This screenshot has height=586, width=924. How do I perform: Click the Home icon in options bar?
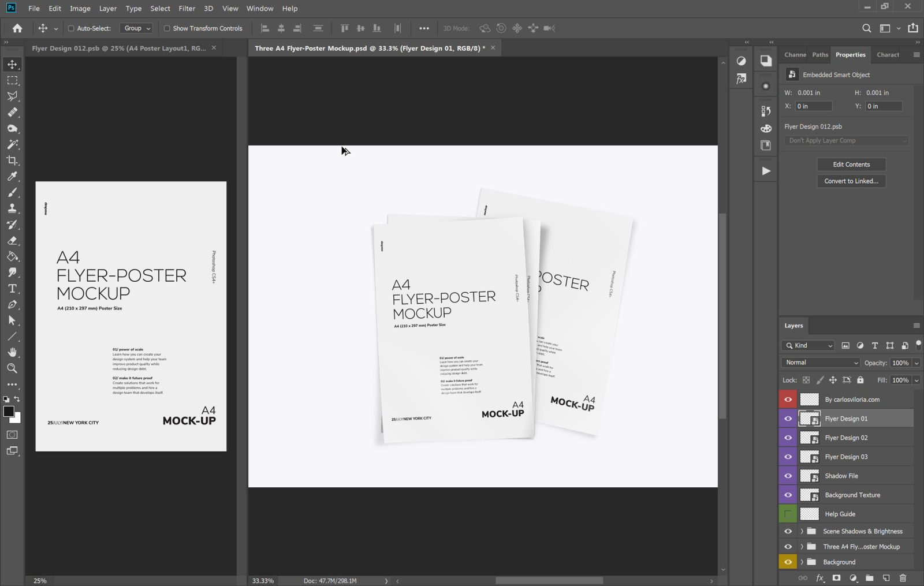[17, 28]
